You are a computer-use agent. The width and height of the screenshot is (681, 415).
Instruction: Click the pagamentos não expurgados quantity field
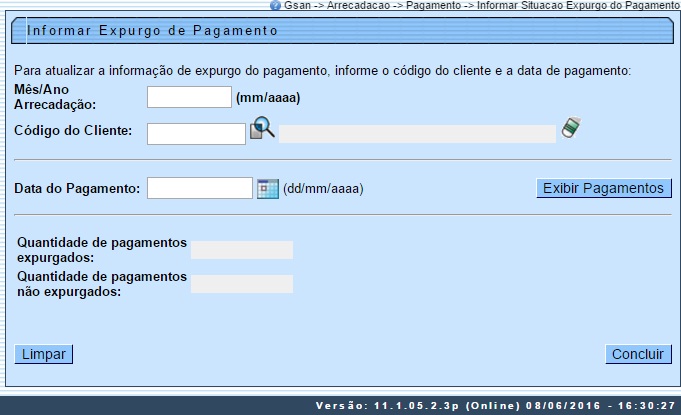coord(241,284)
